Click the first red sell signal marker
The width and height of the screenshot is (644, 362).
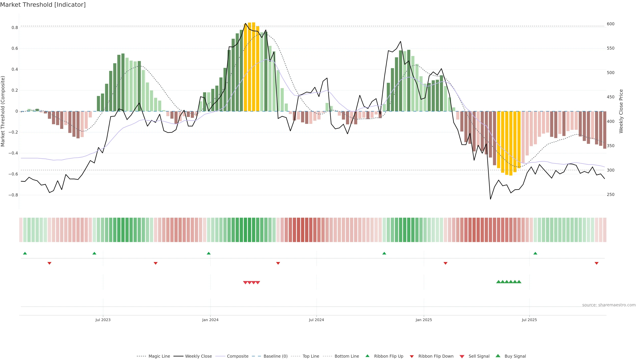click(245, 283)
